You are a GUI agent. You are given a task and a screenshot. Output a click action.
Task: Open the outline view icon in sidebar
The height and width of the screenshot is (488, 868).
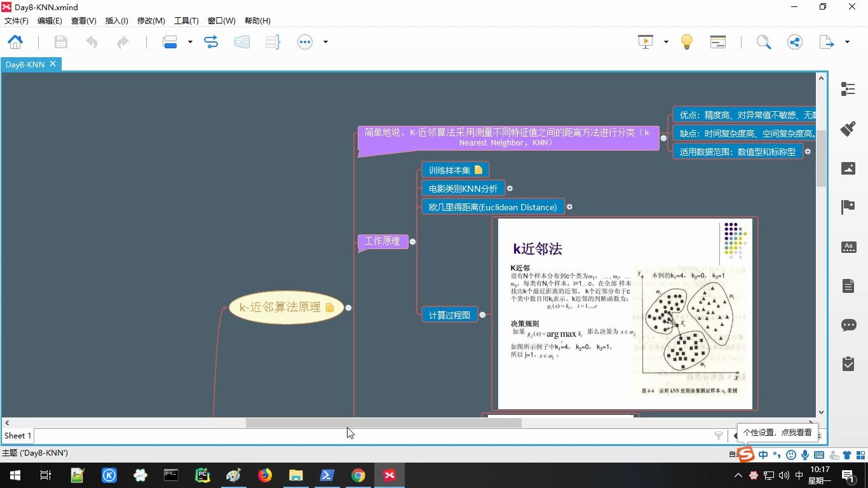848,89
